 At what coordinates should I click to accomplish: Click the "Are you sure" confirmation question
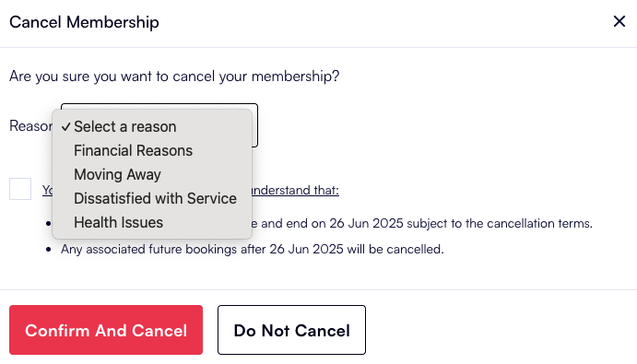point(174,76)
